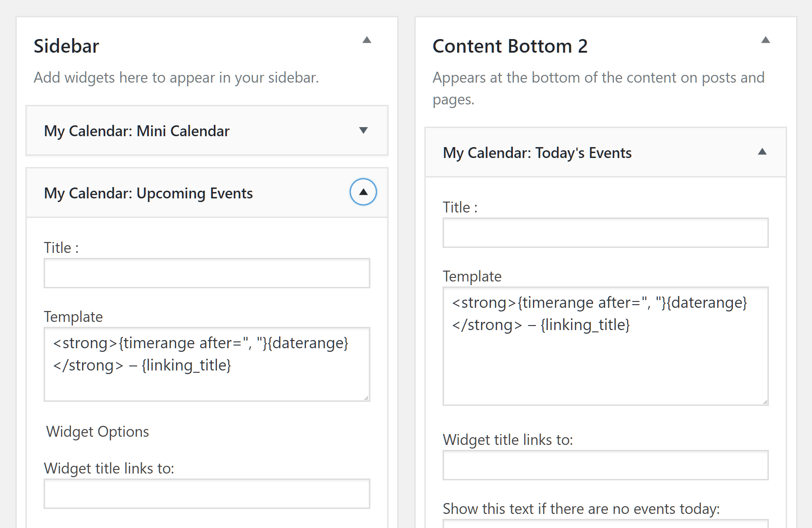Click the 'My Calendar: Mini Calendar' widget title
Viewport: 812px width, 528px height.
point(137,131)
